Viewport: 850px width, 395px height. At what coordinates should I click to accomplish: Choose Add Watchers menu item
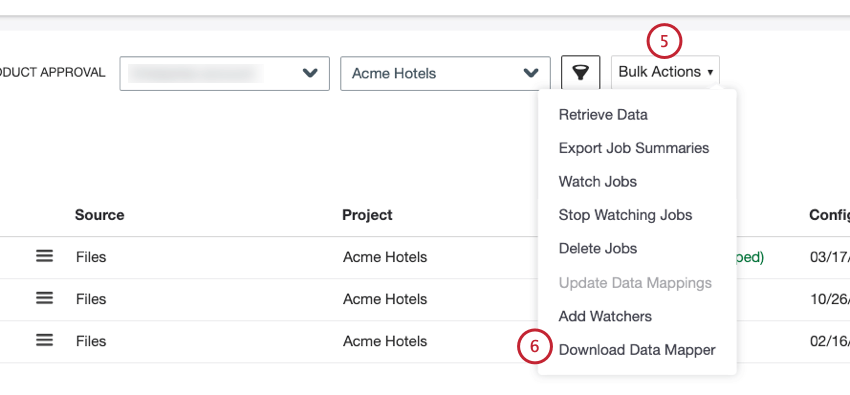[605, 316]
